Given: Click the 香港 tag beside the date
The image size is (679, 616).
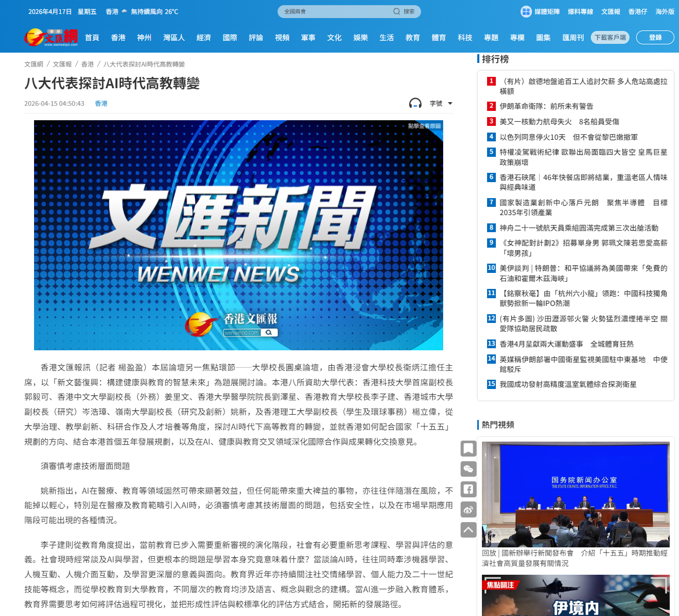Looking at the screenshot, I should point(101,104).
